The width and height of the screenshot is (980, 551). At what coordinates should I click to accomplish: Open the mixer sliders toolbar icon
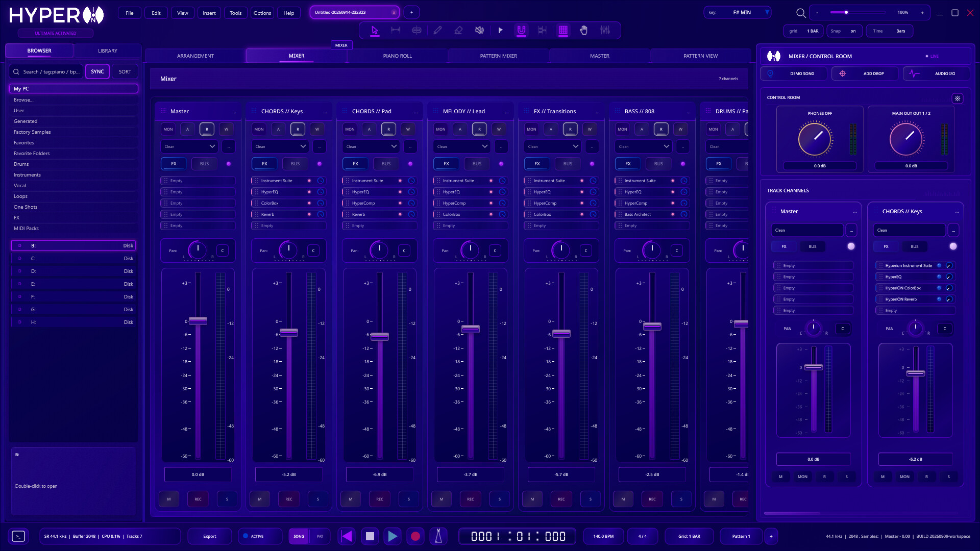[605, 30]
